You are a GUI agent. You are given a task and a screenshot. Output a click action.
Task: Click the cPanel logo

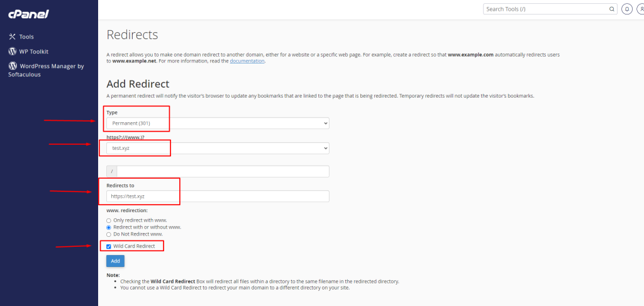[28, 14]
